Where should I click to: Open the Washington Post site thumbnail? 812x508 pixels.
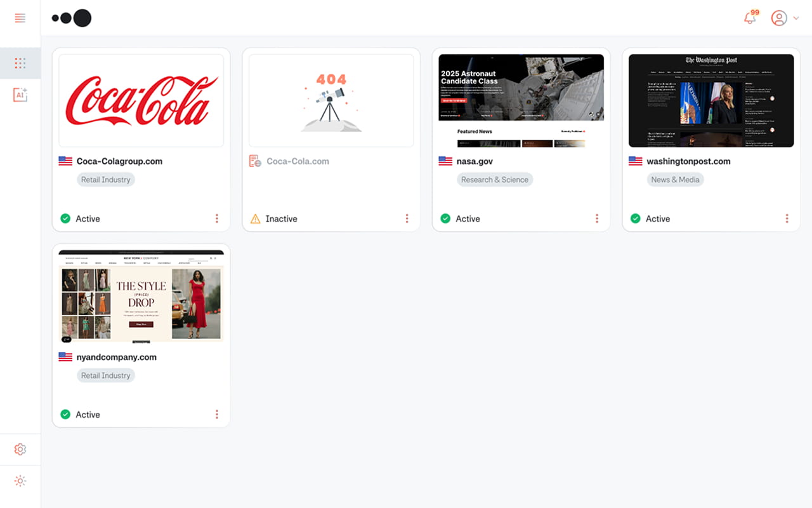tap(711, 100)
